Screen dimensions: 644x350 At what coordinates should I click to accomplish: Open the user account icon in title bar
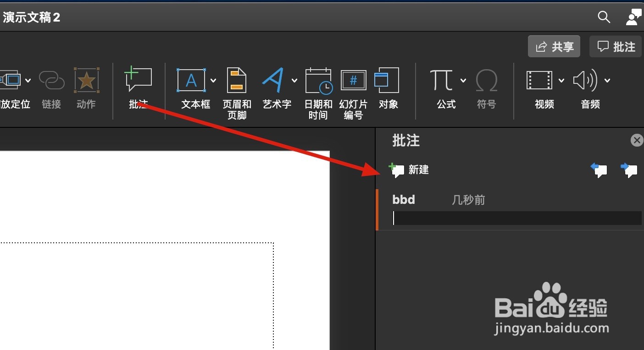(x=634, y=17)
